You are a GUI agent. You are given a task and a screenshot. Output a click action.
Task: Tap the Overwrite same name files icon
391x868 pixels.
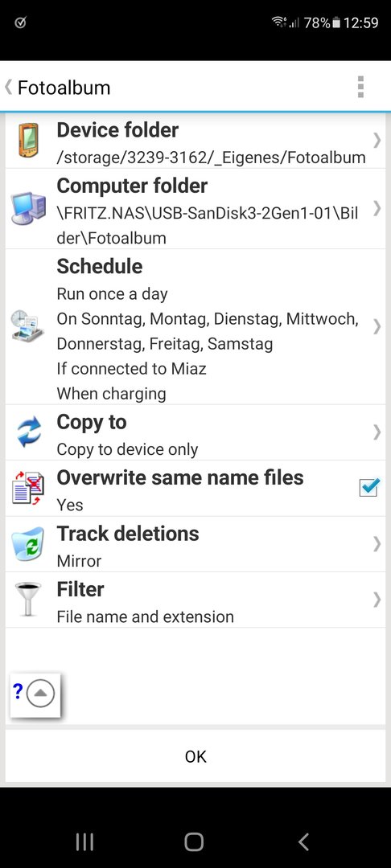point(27,488)
